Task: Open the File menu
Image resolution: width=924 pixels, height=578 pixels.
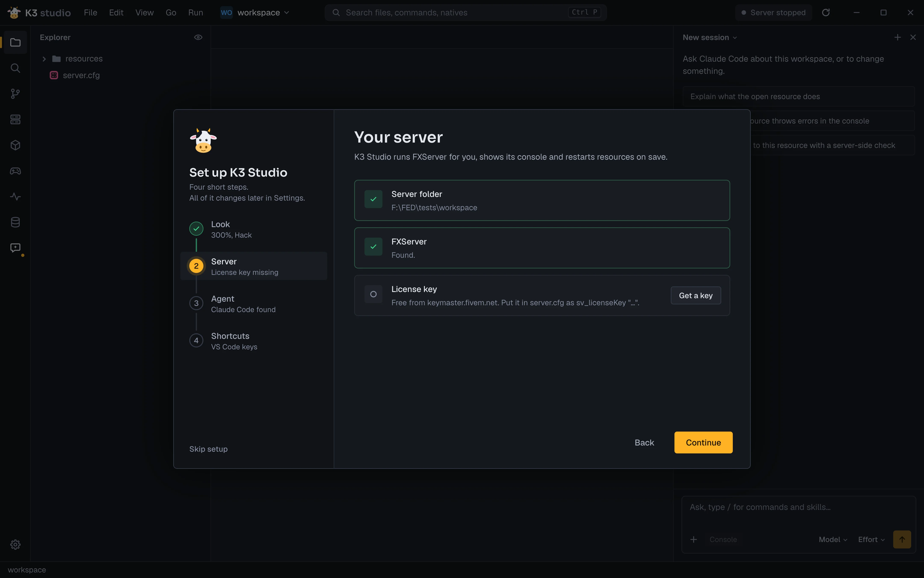Action: (90, 13)
